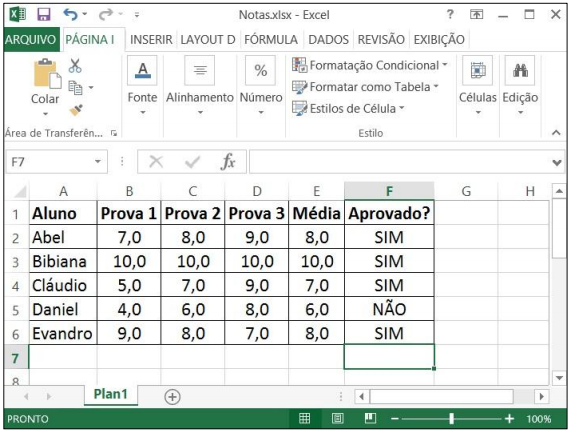The height and width of the screenshot is (432, 570).
Task: Select the cell containing Evandro
Action: click(x=63, y=333)
